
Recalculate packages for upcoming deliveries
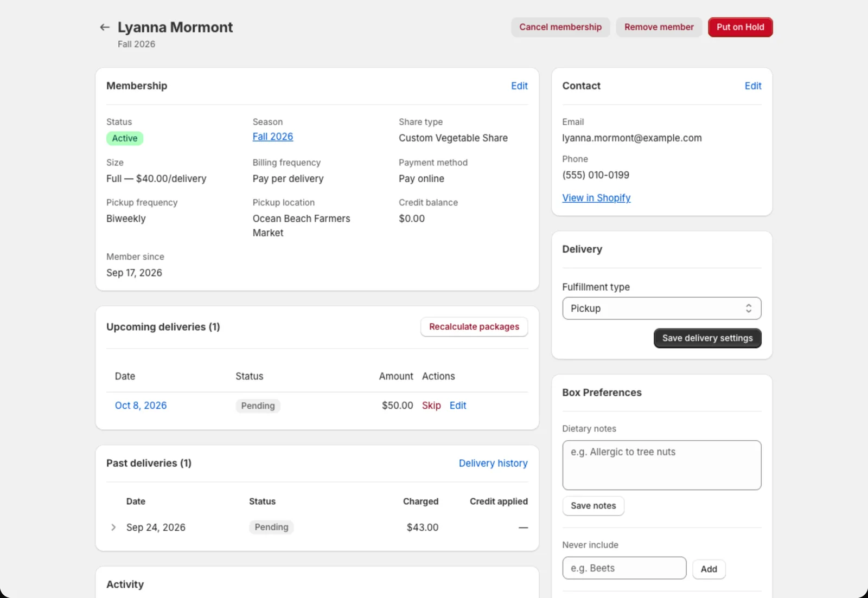tap(474, 326)
